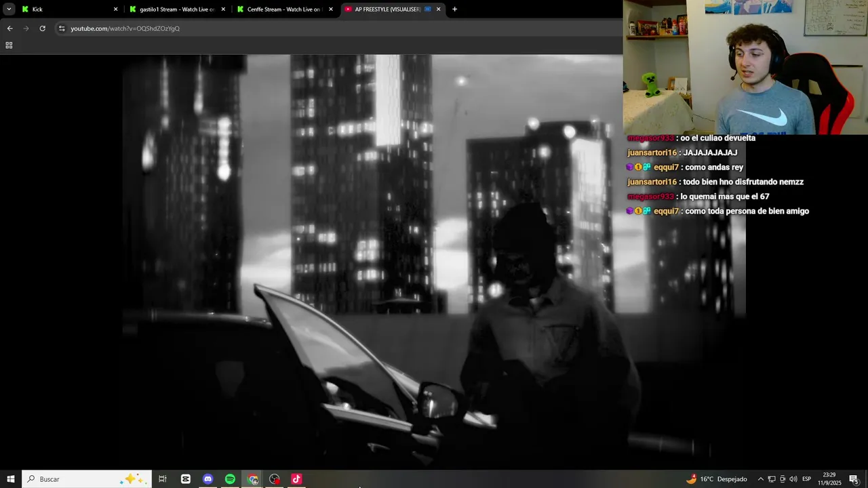This screenshot has height=488, width=868.
Task: Click chat message "oo el culiao devuelta"
Action: (x=718, y=138)
